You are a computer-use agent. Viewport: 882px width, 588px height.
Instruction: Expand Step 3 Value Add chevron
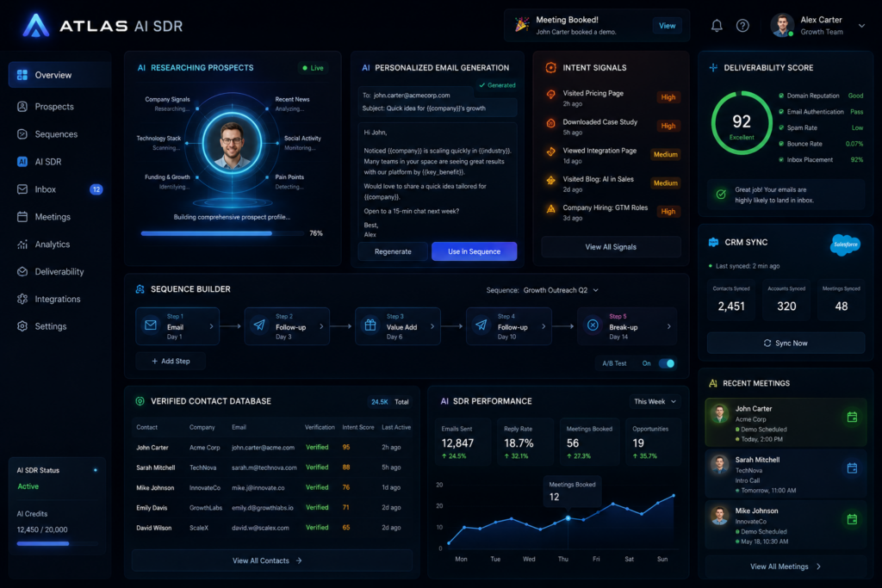tap(432, 326)
